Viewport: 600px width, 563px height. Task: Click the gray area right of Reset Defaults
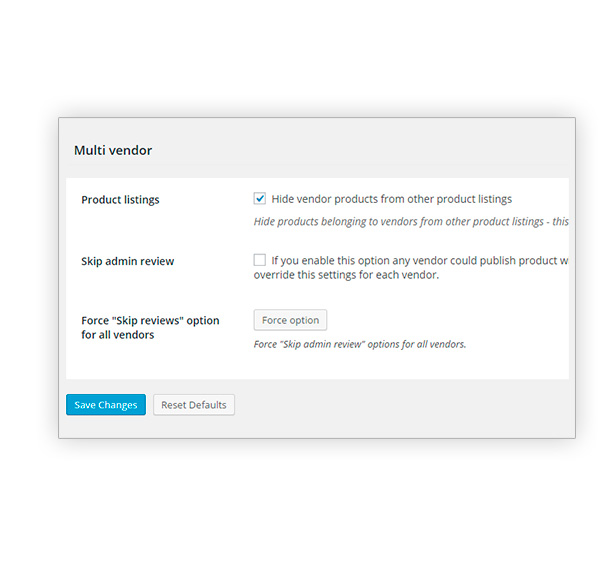(x=402, y=405)
